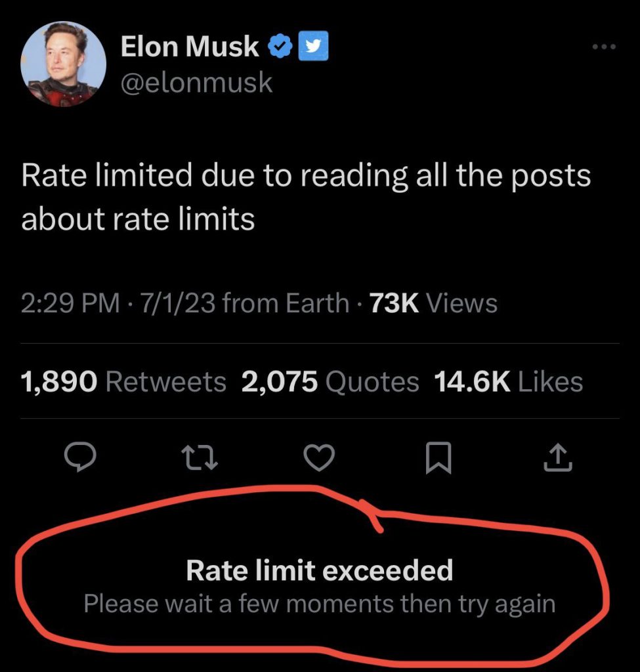640x672 pixels.
Task: Open Elon Musk's profile picture
Action: coord(64,64)
